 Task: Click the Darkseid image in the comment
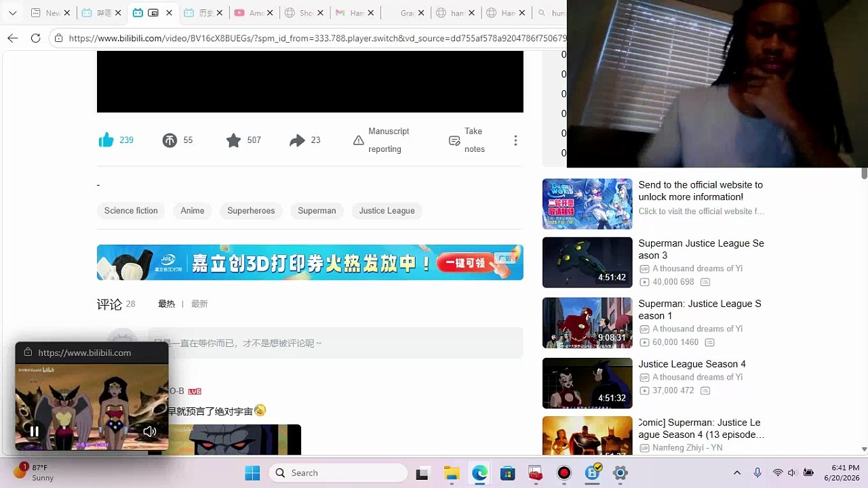235,440
